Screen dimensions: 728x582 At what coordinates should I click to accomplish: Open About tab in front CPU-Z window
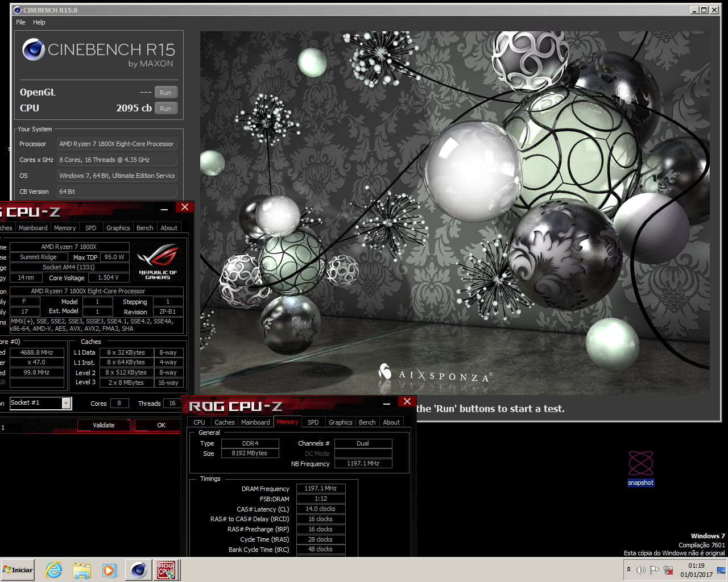click(x=391, y=422)
